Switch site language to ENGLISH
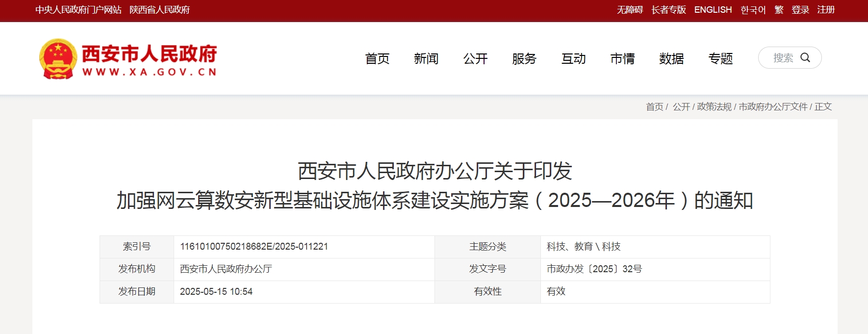Viewport: 868px width, 334px height. point(713,10)
